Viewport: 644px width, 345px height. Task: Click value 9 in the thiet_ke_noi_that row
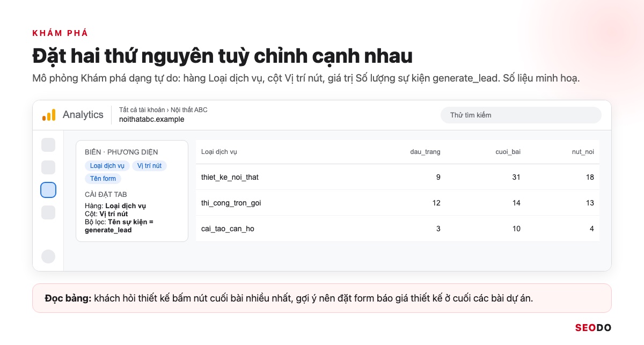coord(438,177)
